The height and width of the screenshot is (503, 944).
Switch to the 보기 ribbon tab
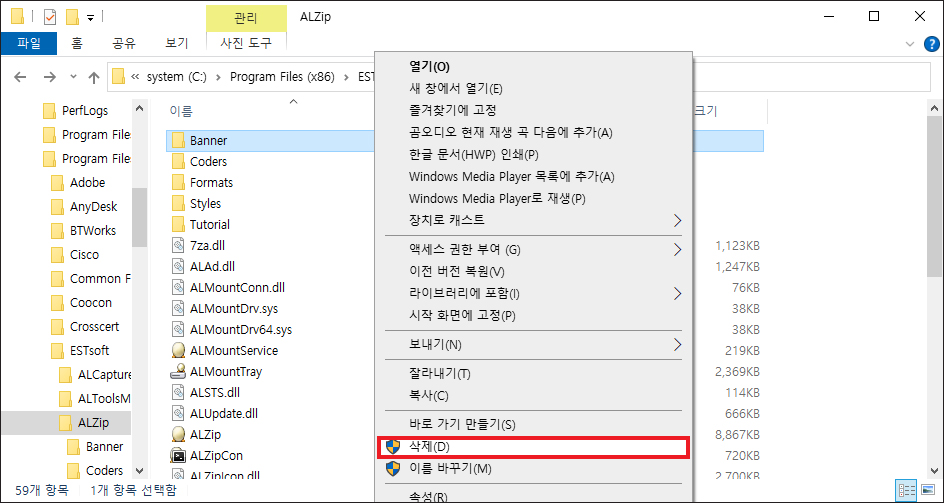point(177,43)
